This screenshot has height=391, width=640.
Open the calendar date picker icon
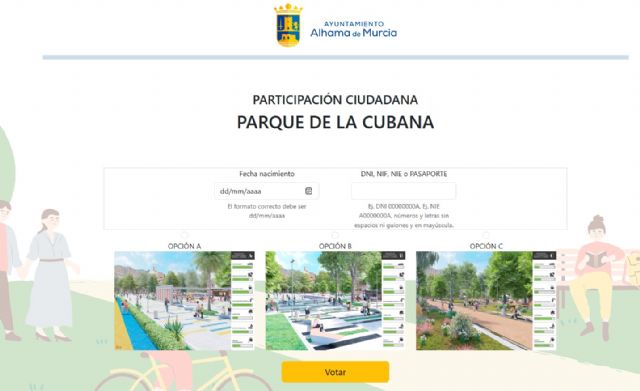309,191
